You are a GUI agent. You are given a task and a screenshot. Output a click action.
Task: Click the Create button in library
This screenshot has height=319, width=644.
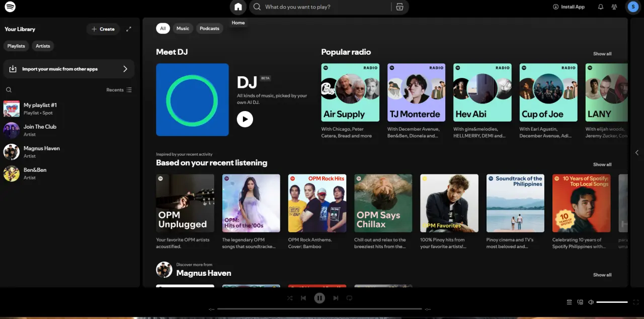click(103, 29)
